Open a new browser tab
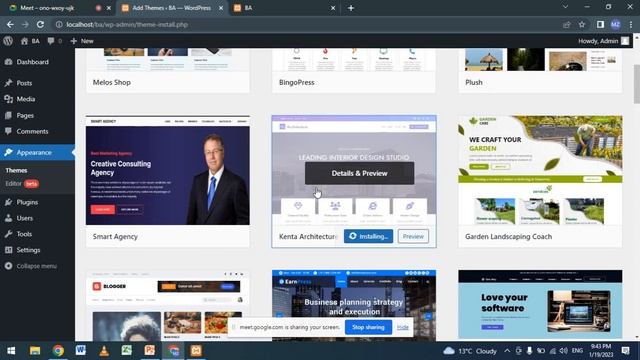This screenshot has height=360, width=640. tap(351, 8)
